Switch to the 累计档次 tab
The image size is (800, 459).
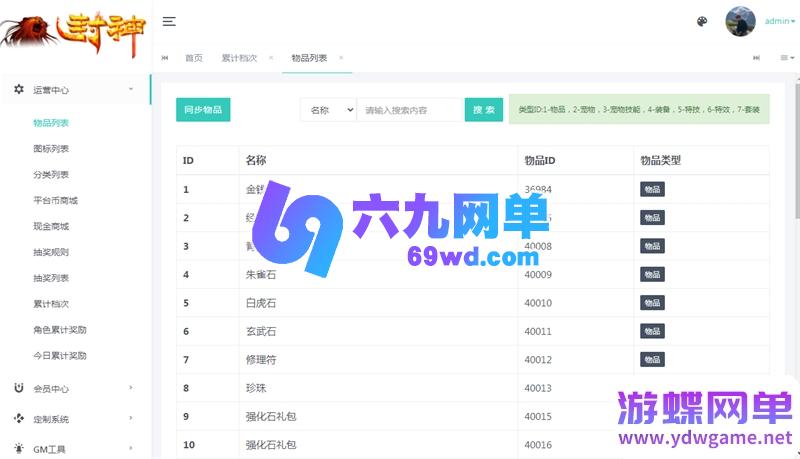pyautogui.click(x=239, y=58)
